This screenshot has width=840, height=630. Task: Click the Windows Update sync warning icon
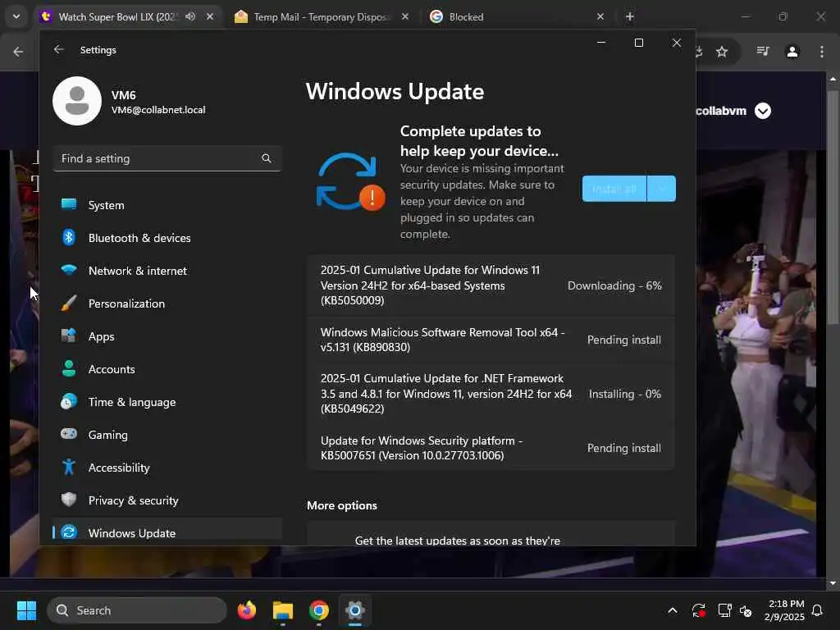pyautogui.click(x=350, y=182)
